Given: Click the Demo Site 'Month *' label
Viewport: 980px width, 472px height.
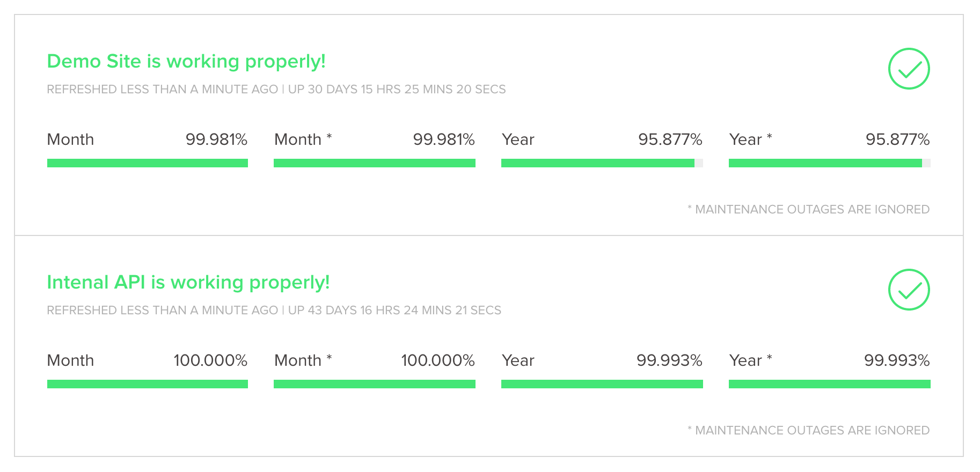Looking at the screenshot, I should coord(303,139).
